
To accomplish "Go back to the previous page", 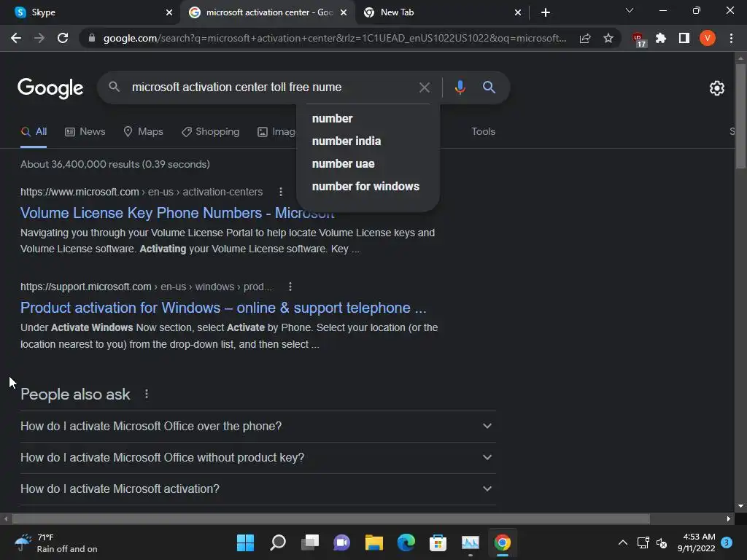I will [x=16, y=38].
